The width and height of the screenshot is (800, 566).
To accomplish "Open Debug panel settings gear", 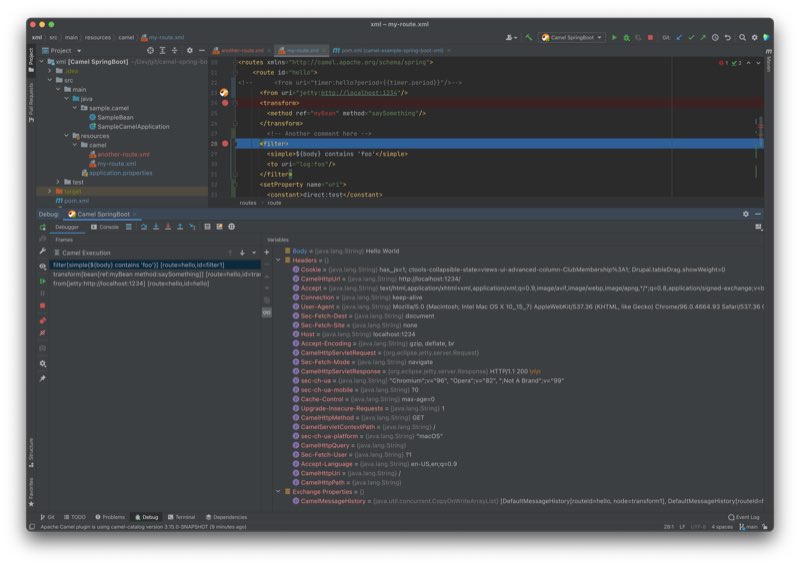I will coord(745,214).
